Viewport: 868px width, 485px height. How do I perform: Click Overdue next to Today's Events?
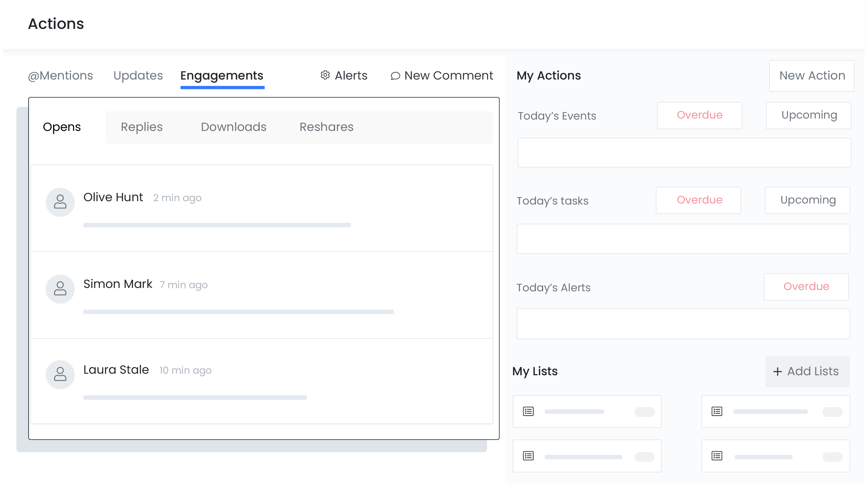(x=699, y=115)
